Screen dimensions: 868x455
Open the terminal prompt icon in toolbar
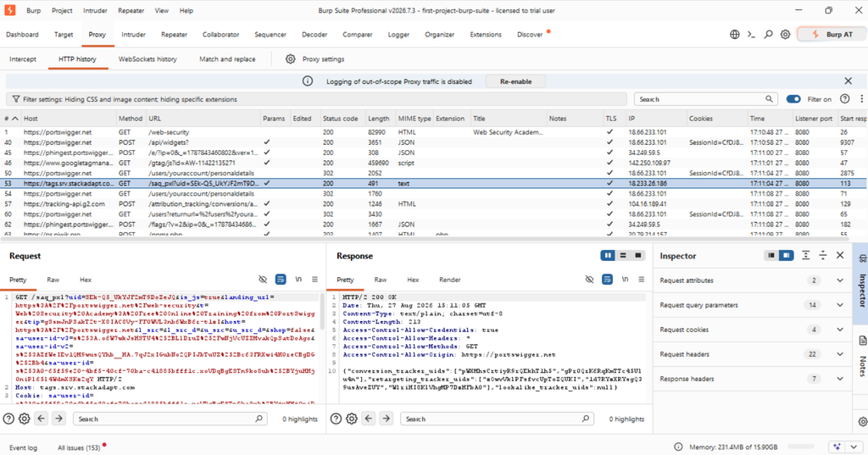click(751, 35)
